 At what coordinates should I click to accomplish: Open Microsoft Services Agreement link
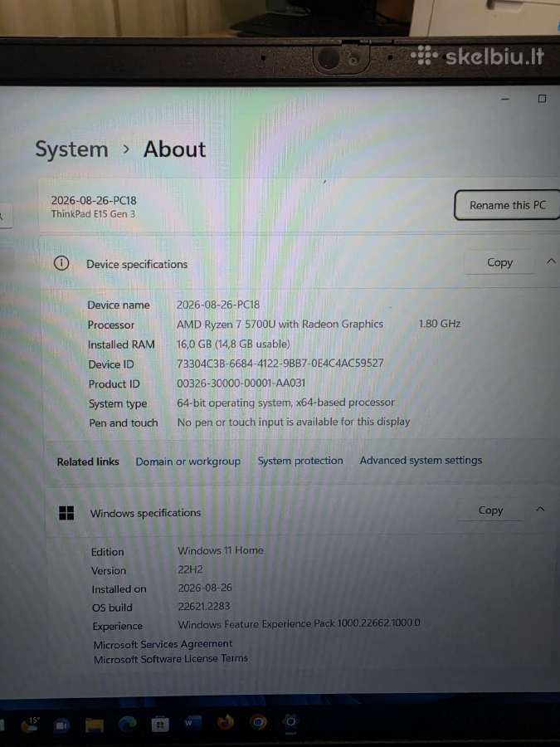click(x=163, y=644)
